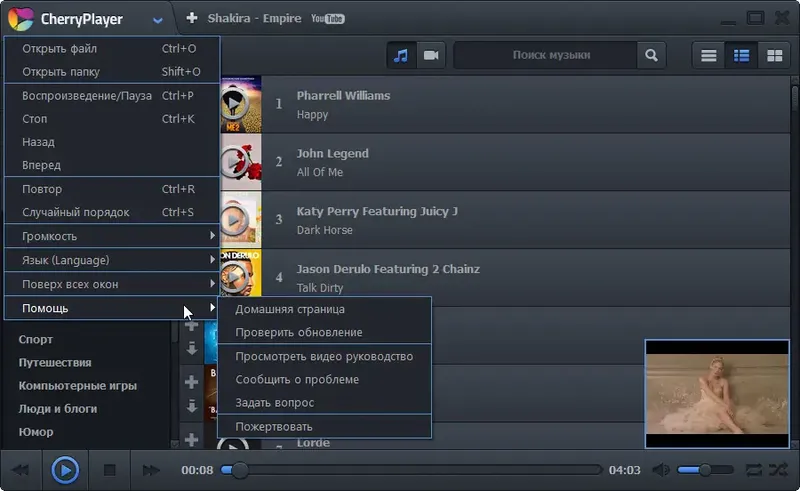The image size is (800, 491).
Task: Click Проверить обновление
Action: click(324, 332)
